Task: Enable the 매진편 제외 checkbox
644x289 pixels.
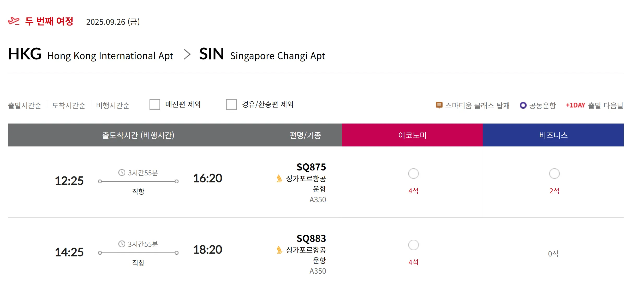Action: click(155, 104)
